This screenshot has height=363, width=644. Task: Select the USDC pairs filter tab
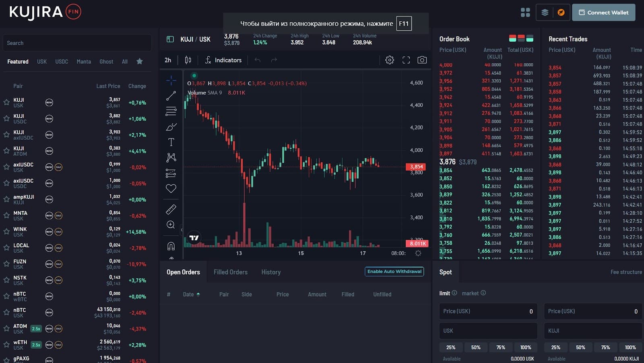coord(62,62)
